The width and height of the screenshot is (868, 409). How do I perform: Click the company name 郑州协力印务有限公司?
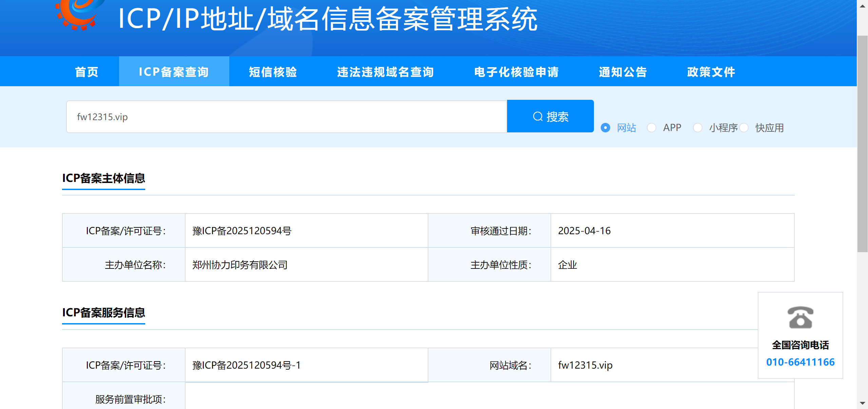click(240, 265)
